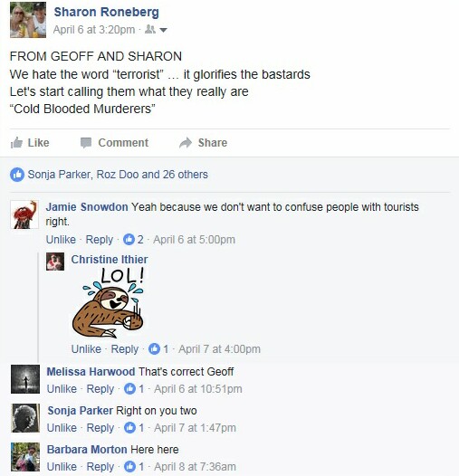The width and height of the screenshot is (459, 476).
Task: Unlike Sonja Parker's comment
Action: click(62, 428)
